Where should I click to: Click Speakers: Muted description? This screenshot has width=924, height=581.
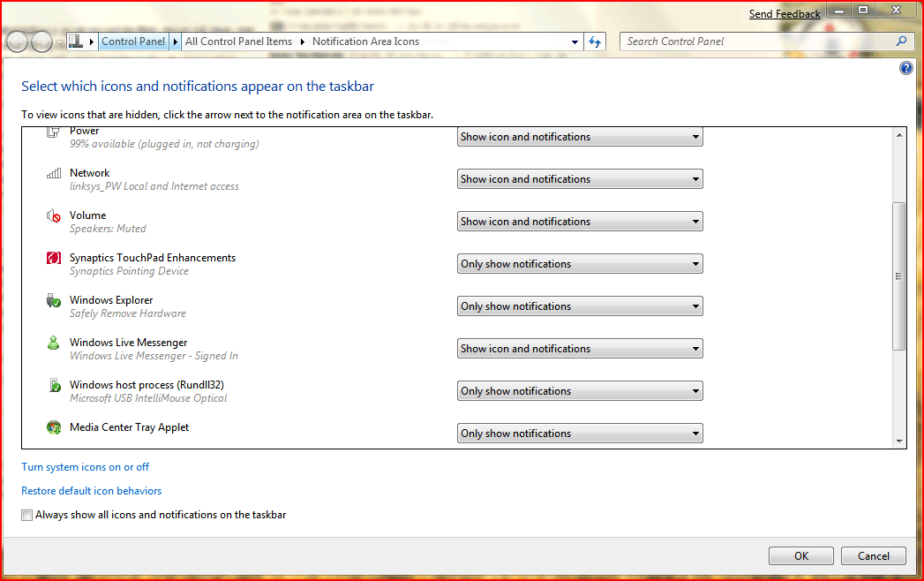pos(108,229)
